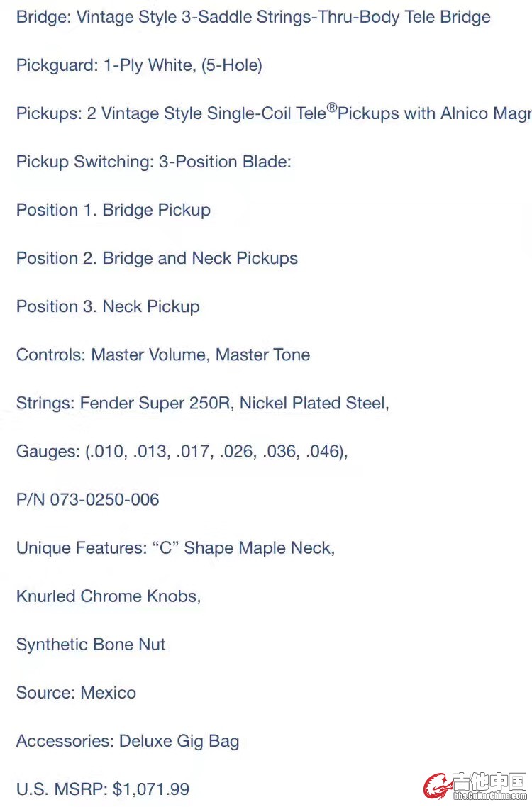The image size is (532, 807).
Task: Select the Knurled Chrome Knobs text
Action: pyautogui.click(x=109, y=596)
